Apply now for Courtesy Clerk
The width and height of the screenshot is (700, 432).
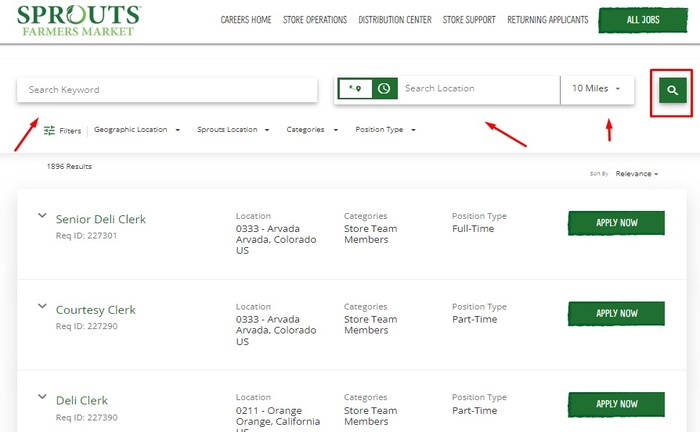coord(617,313)
